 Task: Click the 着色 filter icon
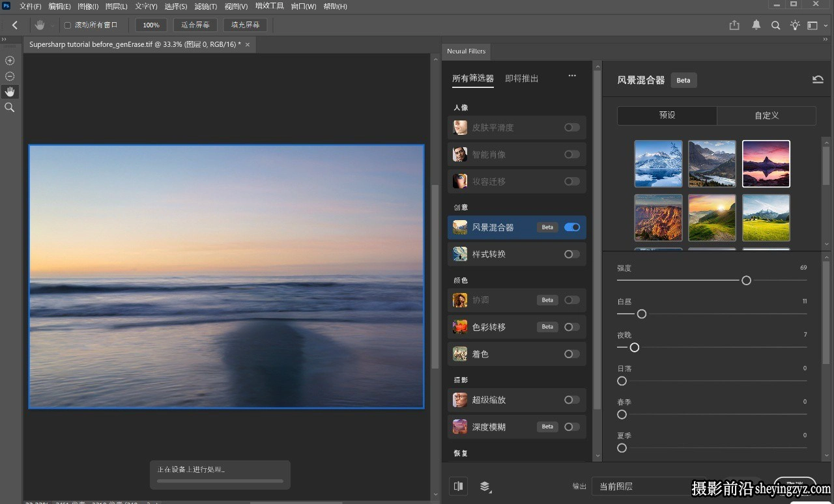(460, 354)
